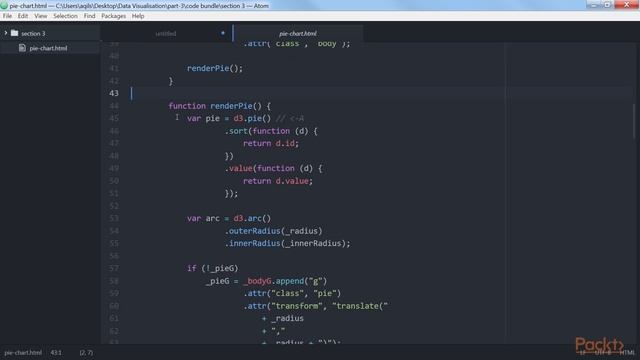Open the Packages menu
The width and height of the screenshot is (640, 360).
coord(113,16)
